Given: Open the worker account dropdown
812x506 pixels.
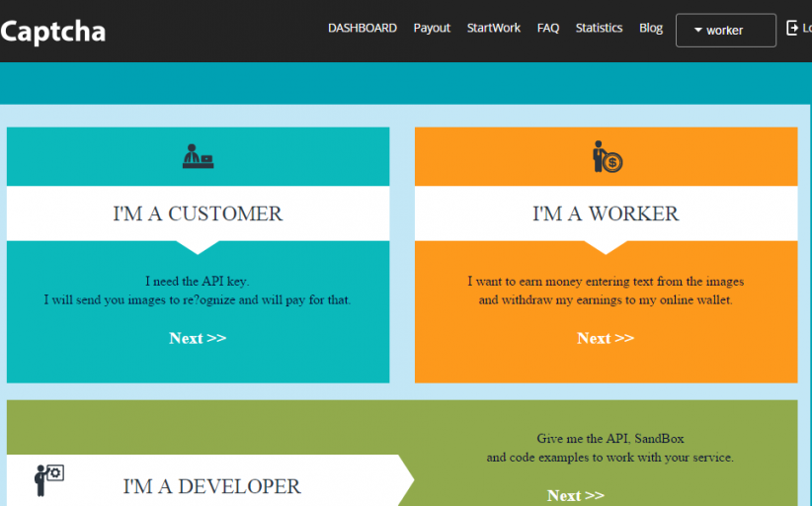Looking at the screenshot, I should click(725, 31).
